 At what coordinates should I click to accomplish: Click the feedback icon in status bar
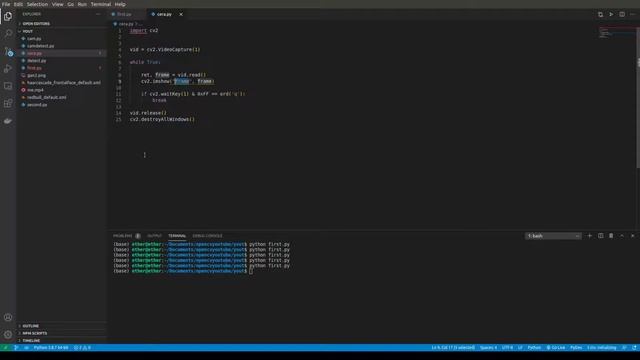coord(624,348)
